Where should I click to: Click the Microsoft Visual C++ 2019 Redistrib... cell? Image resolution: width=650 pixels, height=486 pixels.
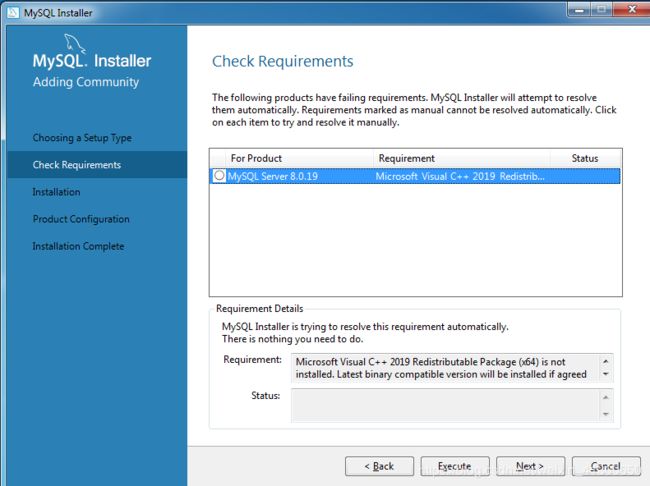[x=460, y=176]
